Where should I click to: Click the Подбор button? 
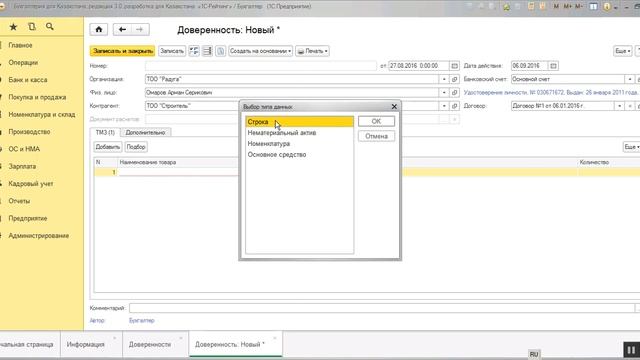coord(136,147)
